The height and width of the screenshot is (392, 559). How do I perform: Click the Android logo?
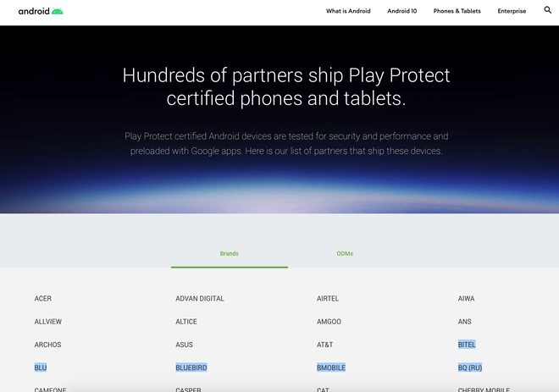[x=41, y=11]
